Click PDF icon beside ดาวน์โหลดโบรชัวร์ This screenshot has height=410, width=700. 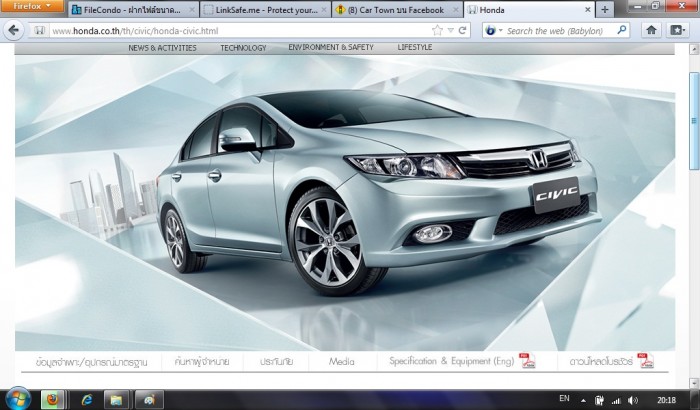point(645,360)
